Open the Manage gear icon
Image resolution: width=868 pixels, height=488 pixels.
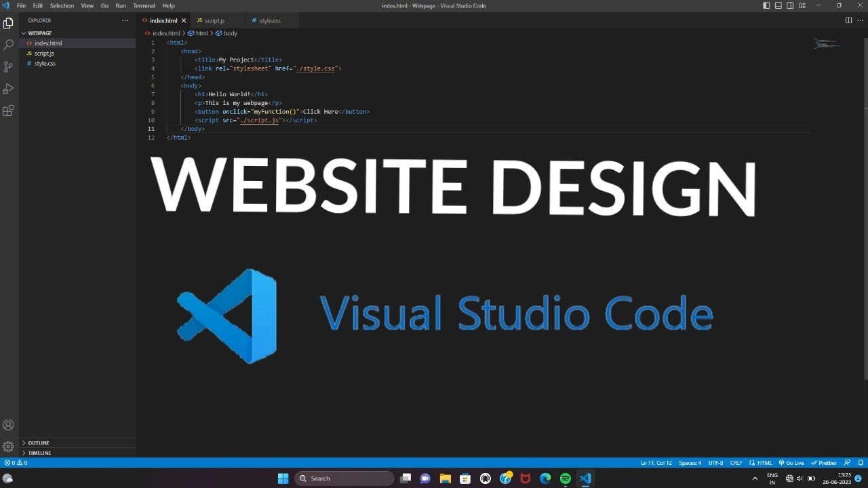point(8,447)
